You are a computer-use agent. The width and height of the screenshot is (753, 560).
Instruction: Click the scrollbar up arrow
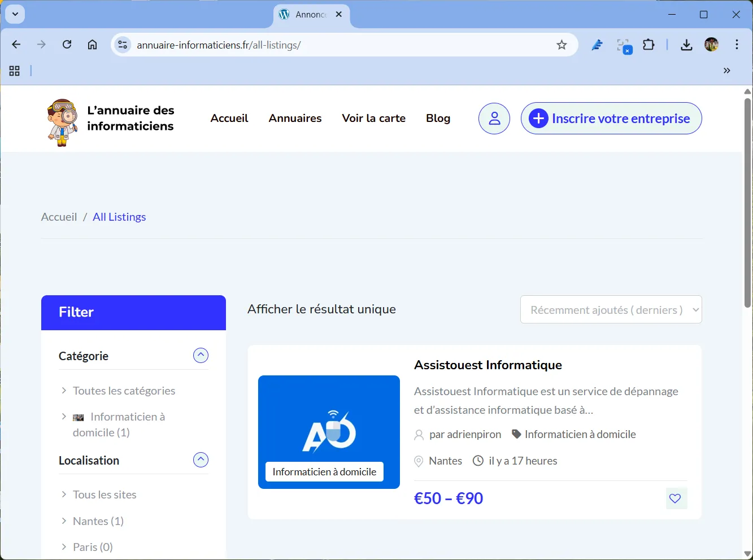pos(747,91)
